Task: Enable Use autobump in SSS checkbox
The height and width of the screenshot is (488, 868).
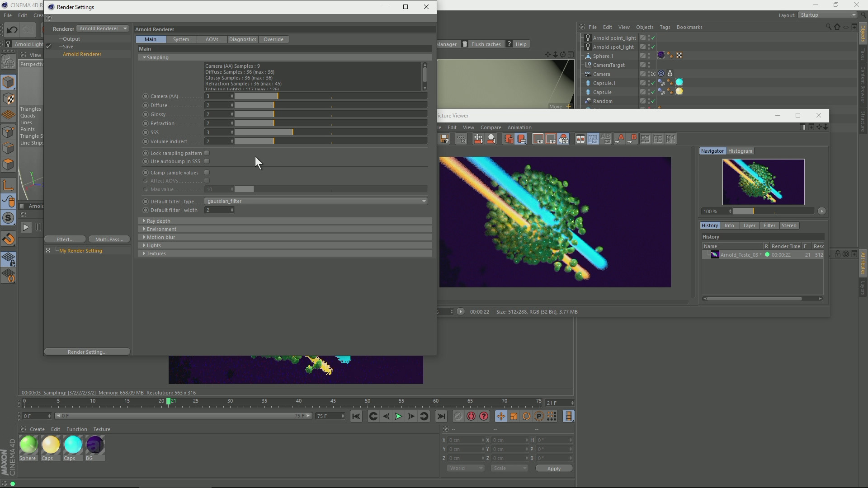Action: pos(207,161)
